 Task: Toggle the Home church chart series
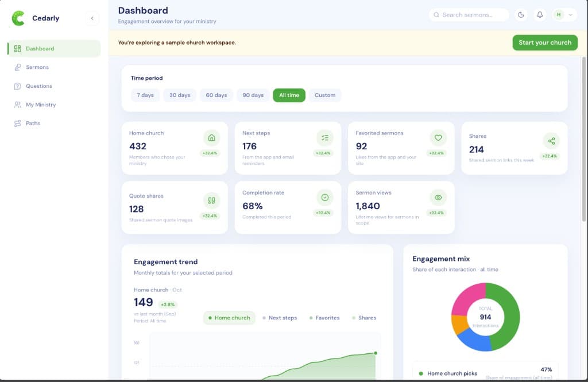coord(229,318)
